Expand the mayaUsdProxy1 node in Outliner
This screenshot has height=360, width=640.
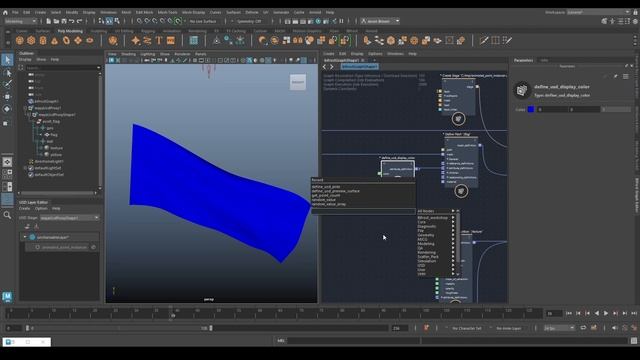[25, 108]
